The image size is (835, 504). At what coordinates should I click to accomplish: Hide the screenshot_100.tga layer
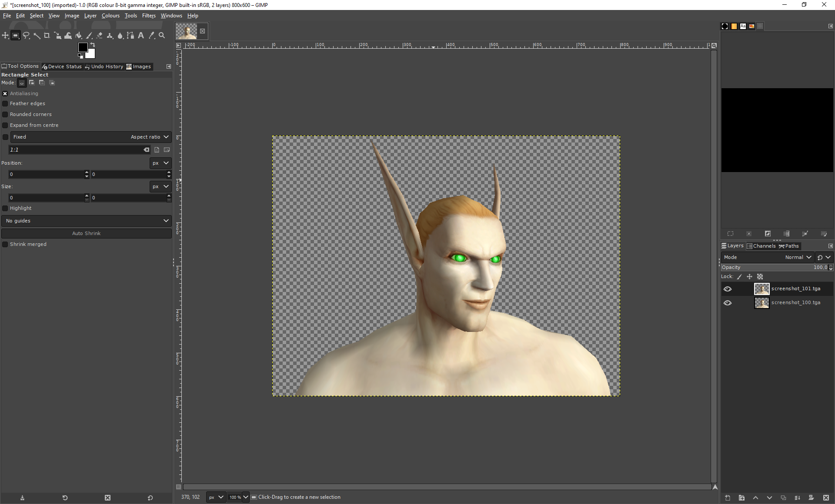(x=728, y=303)
